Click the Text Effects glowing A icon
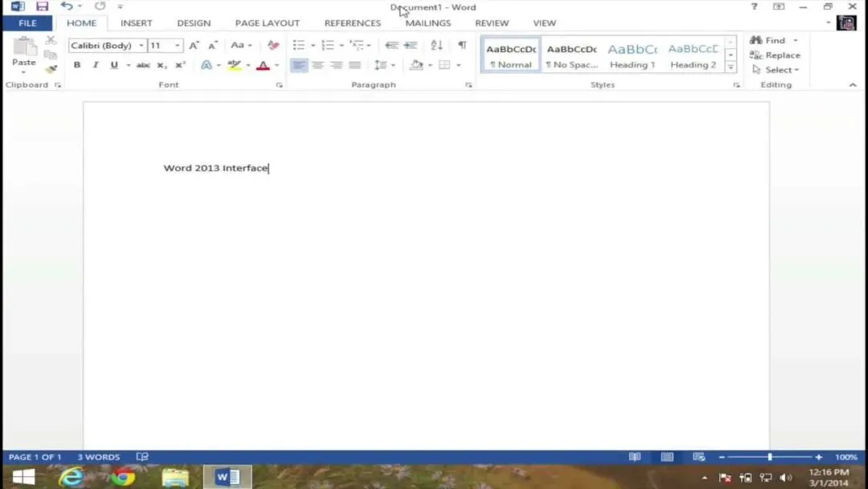868x489 pixels. coord(207,65)
